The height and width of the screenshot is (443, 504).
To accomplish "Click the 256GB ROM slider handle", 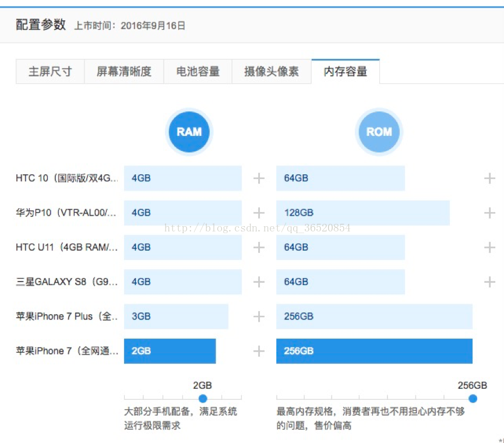I will 473,399.
